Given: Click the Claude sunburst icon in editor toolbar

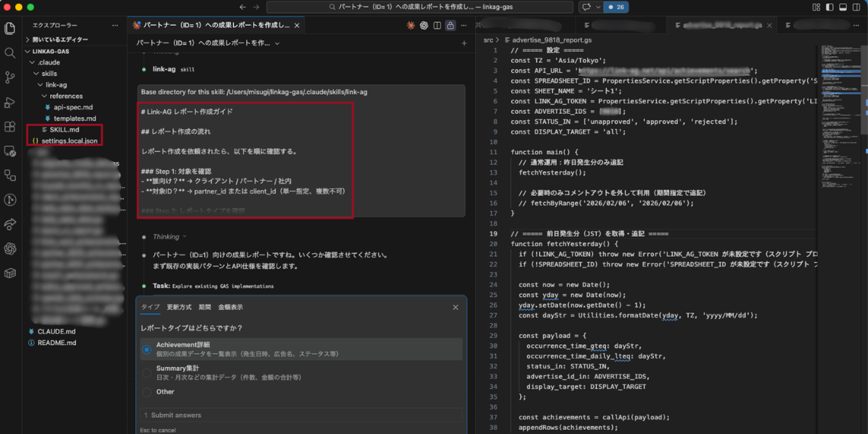Looking at the screenshot, I should tap(410, 25).
